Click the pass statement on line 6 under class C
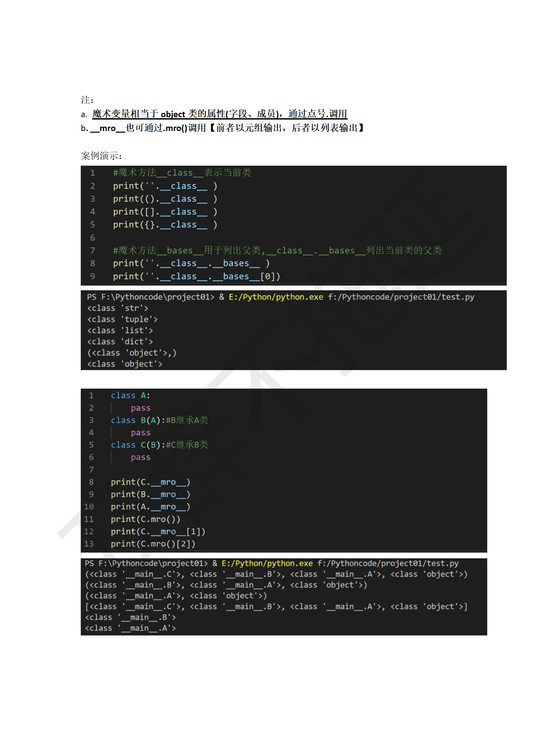Image resolution: width=534 pixels, height=756 pixels. point(141,457)
